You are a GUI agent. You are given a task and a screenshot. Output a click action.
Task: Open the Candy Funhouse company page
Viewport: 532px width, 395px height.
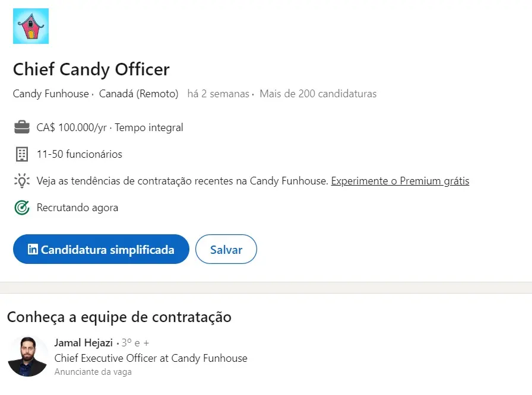point(50,94)
